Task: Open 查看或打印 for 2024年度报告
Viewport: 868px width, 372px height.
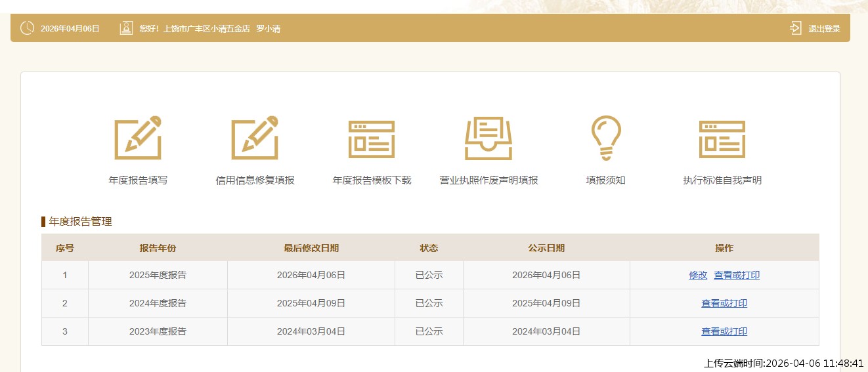Action: pyautogui.click(x=724, y=304)
